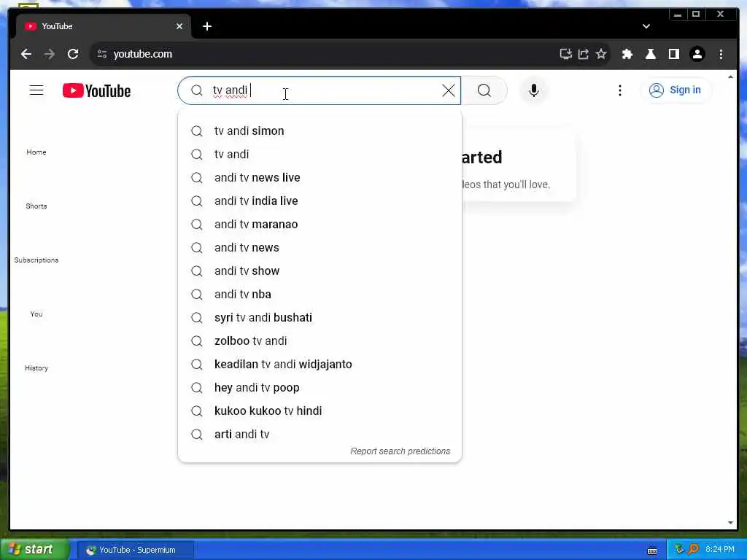The width and height of the screenshot is (747, 560).
Task: Select 'YouTube - Supermium' taskbar button
Action: [x=135, y=550]
